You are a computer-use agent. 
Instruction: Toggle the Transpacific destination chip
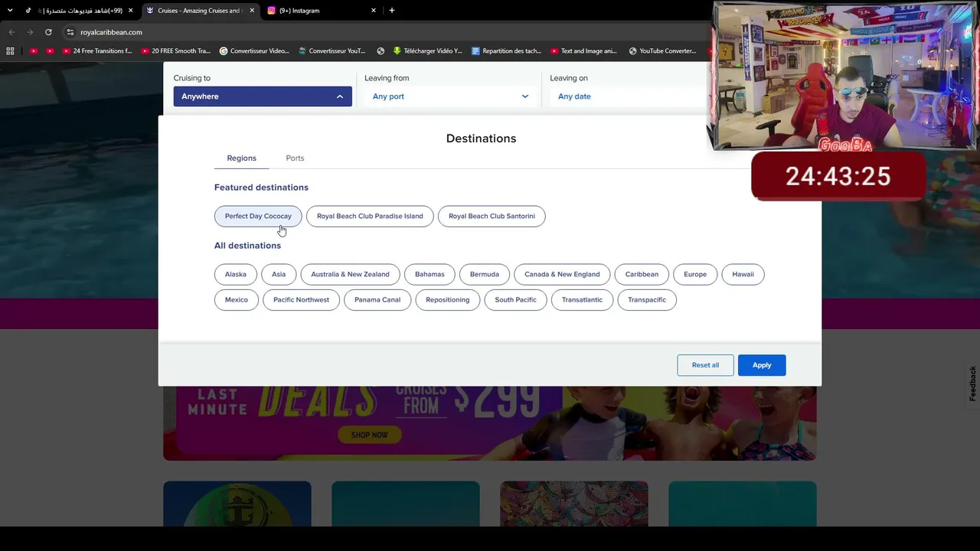click(x=647, y=299)
